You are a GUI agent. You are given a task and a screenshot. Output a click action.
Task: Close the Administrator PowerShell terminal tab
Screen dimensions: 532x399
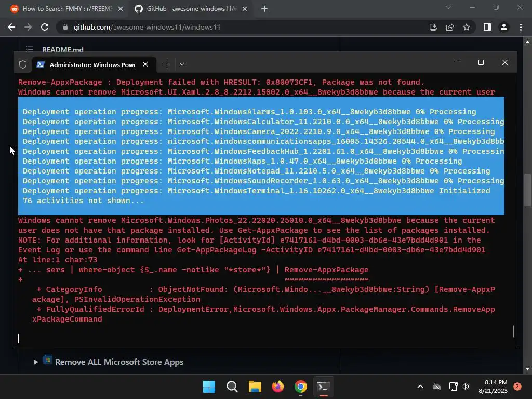145,64
